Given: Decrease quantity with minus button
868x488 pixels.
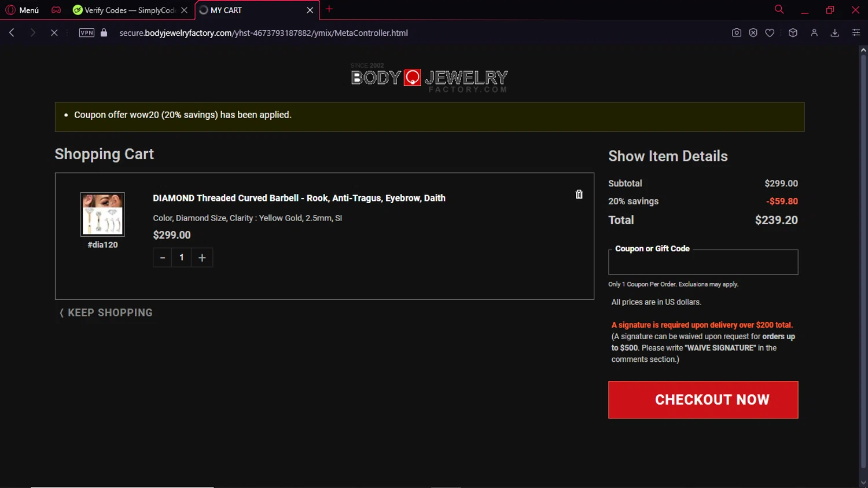Looking at the screenshot, I should point(163,258).
